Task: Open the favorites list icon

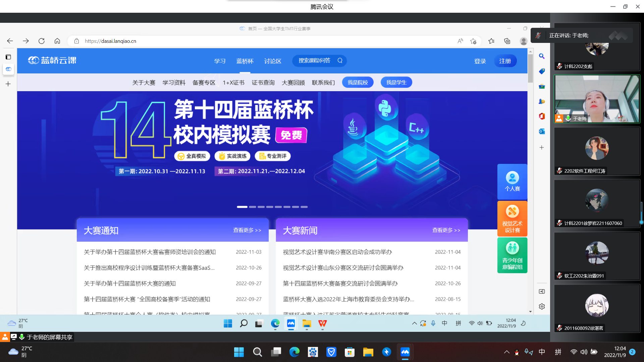Action: point(491,41)
